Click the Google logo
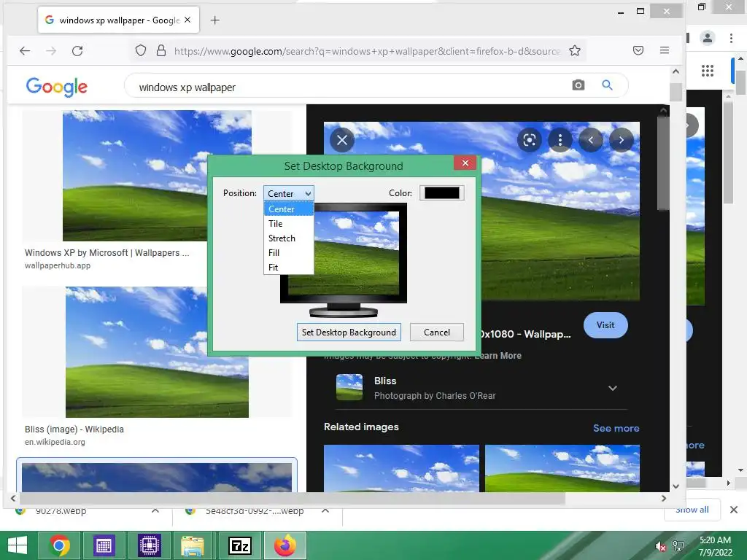Screen dimensions: 747x560 (x=57, y=87)
